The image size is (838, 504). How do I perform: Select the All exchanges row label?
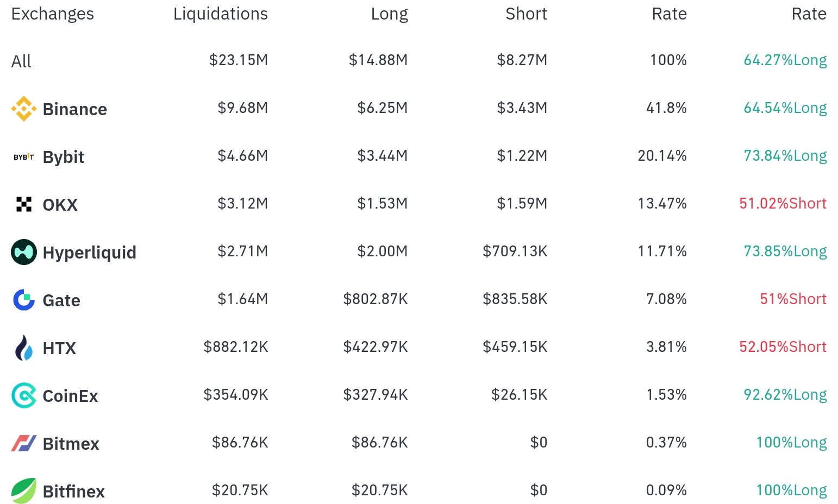click(21, 61)
